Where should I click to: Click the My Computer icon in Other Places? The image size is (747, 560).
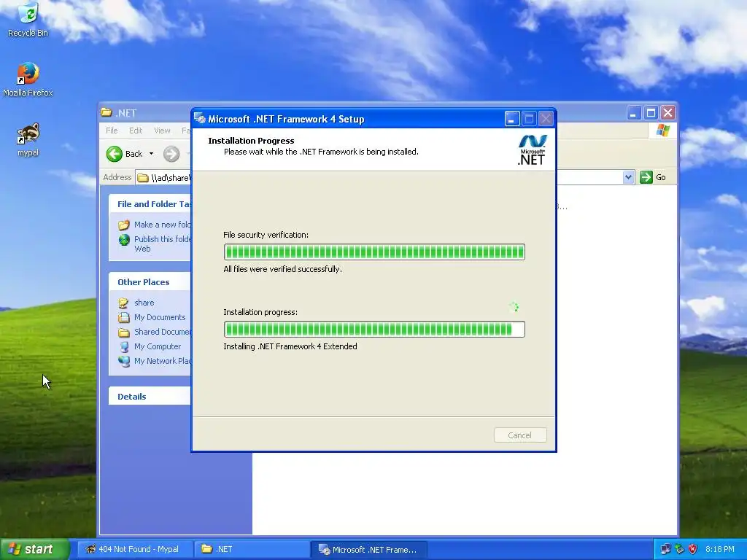124,346
